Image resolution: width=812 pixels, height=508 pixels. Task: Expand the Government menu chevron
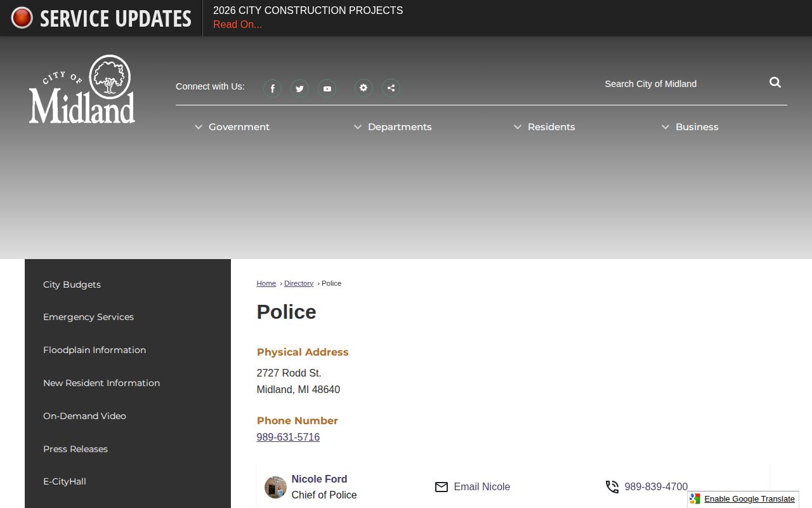pos(199,127)
